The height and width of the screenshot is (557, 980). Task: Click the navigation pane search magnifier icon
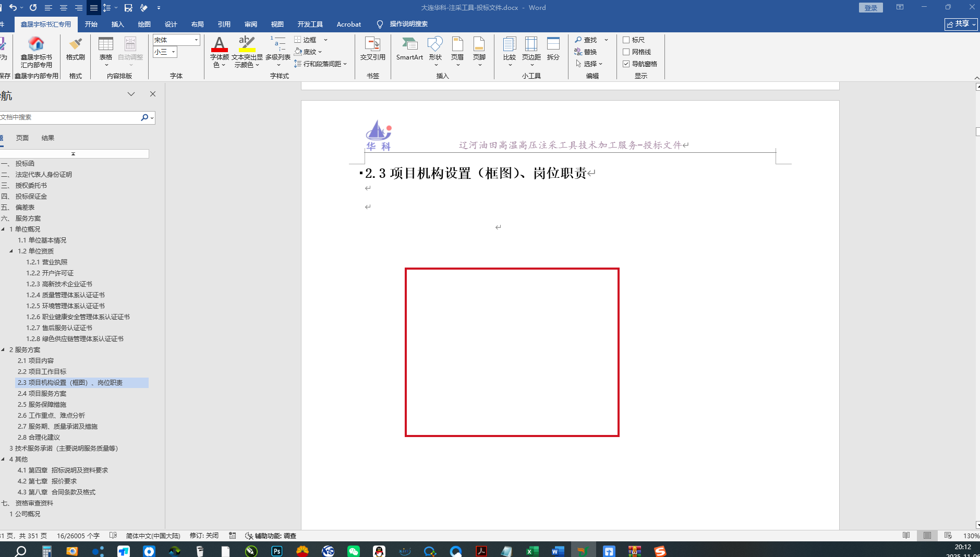(x=144, y=117)
